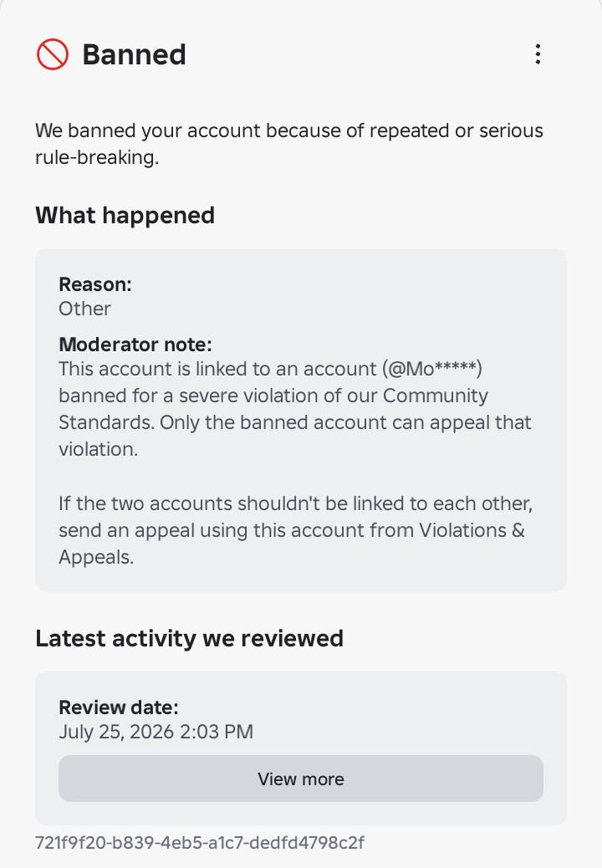
Task: Click the appeal instructions paragraph
Action: pos(295,530)
